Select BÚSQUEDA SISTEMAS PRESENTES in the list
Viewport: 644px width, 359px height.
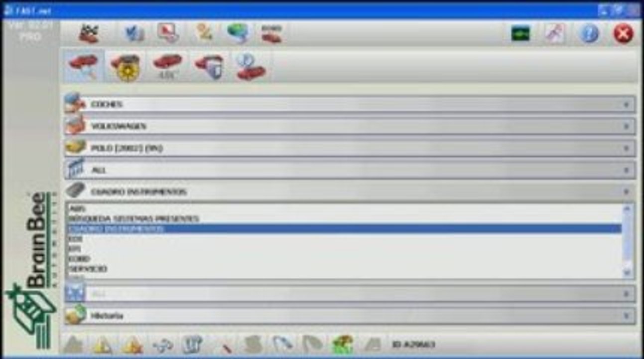344,218
